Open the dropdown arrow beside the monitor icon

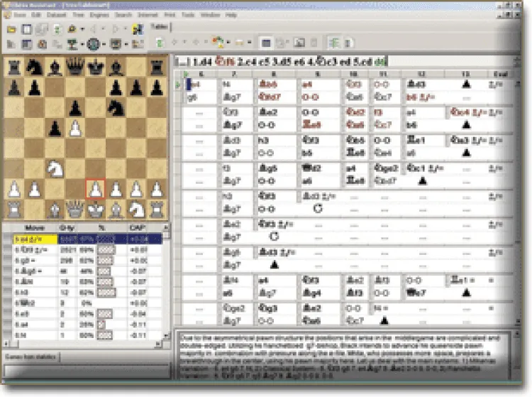126,44
